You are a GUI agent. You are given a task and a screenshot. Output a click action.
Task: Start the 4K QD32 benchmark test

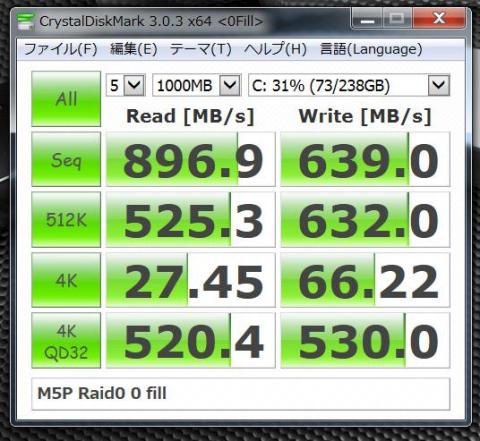[x=66, y=340]
